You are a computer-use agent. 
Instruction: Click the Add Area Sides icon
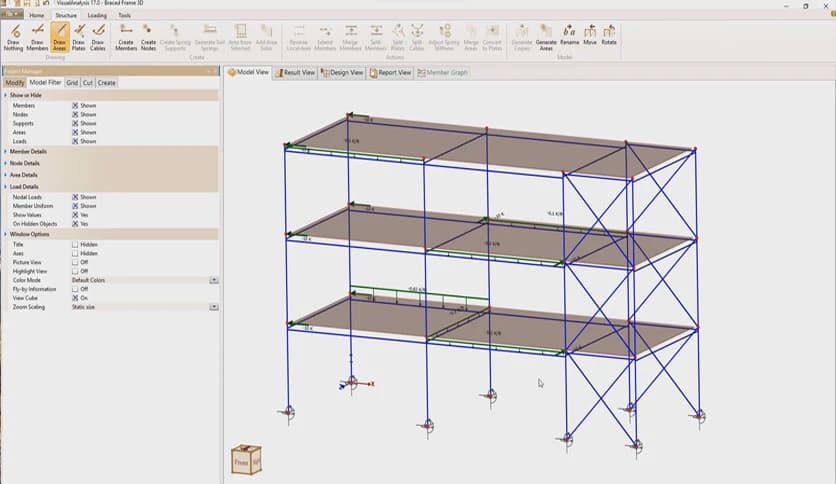(x=266, y=37)
